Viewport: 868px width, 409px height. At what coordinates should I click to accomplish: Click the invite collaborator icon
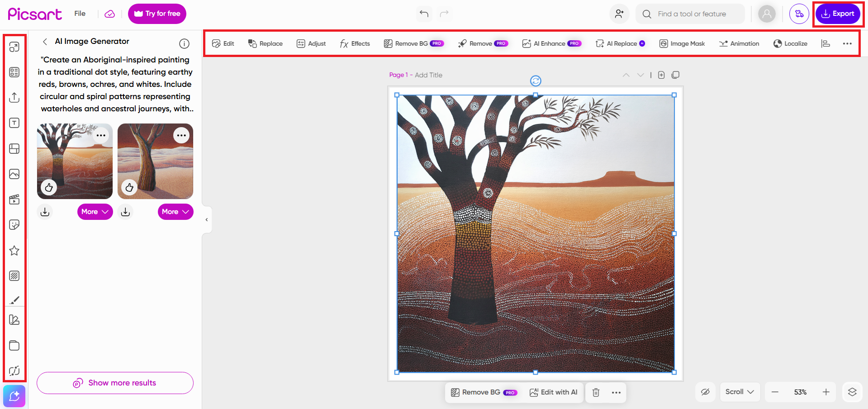pyautogui.click(x=619, y=14)
